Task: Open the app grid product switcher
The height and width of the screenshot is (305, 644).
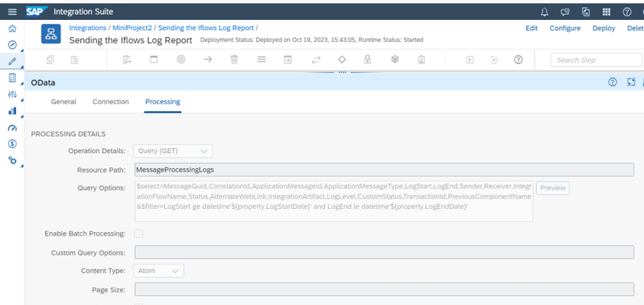Action: pyautogui.click(x=607, y=12)
